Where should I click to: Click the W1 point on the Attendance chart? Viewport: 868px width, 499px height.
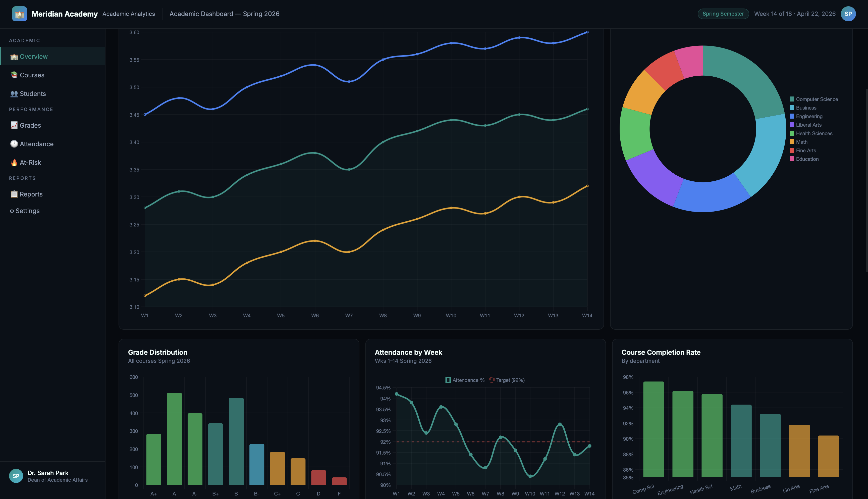[x=396, y=394]
